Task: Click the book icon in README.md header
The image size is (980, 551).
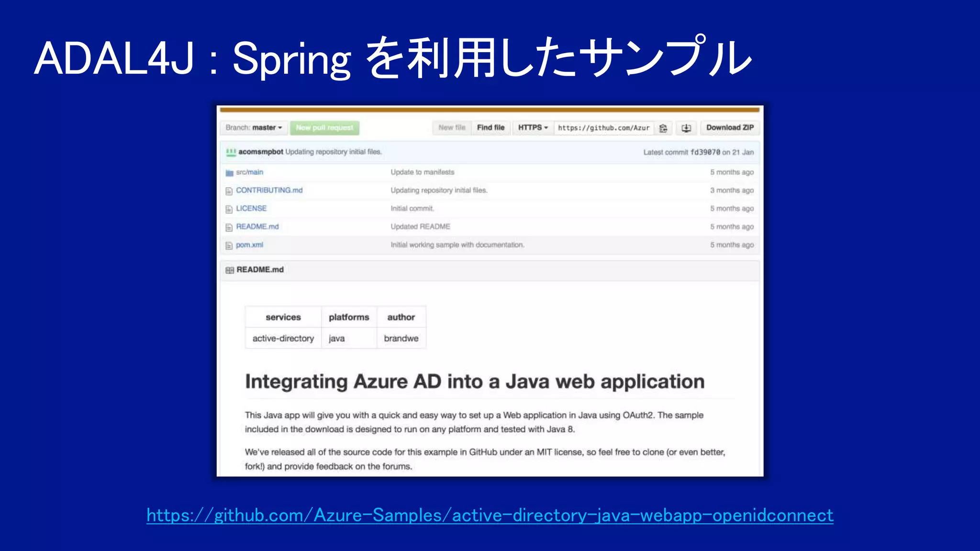Action: (230, 270)
